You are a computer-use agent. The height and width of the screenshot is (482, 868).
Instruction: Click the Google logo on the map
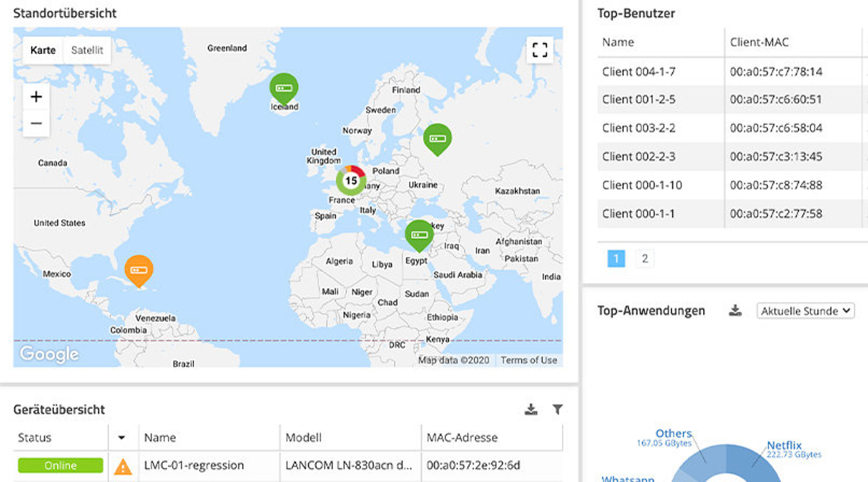click(49, 354)
